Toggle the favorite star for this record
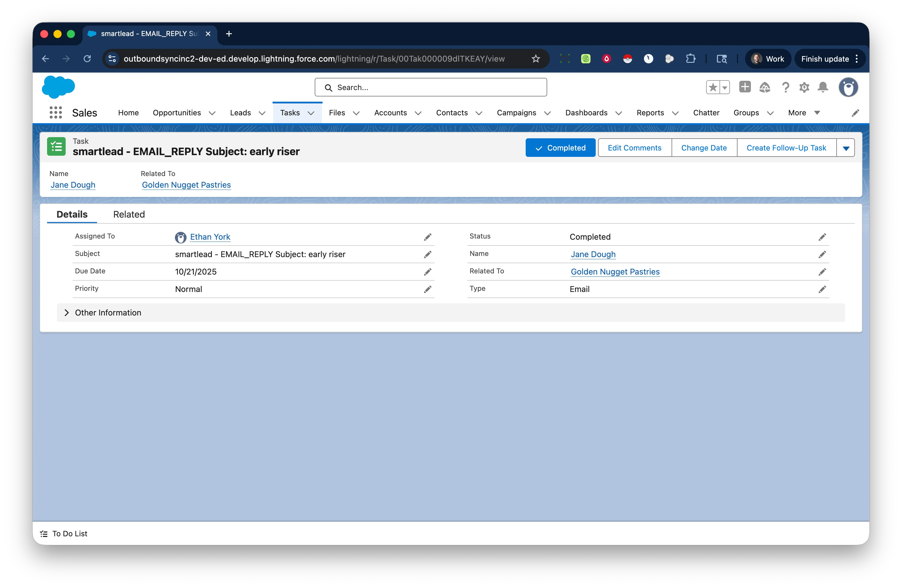The image size is (902, 588). tap(714, 87)
